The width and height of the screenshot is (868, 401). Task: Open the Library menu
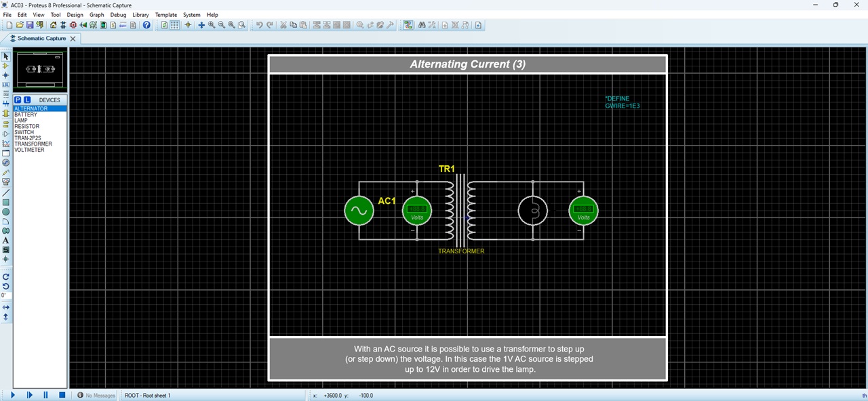pyautogui.click(x=140, y=14)
